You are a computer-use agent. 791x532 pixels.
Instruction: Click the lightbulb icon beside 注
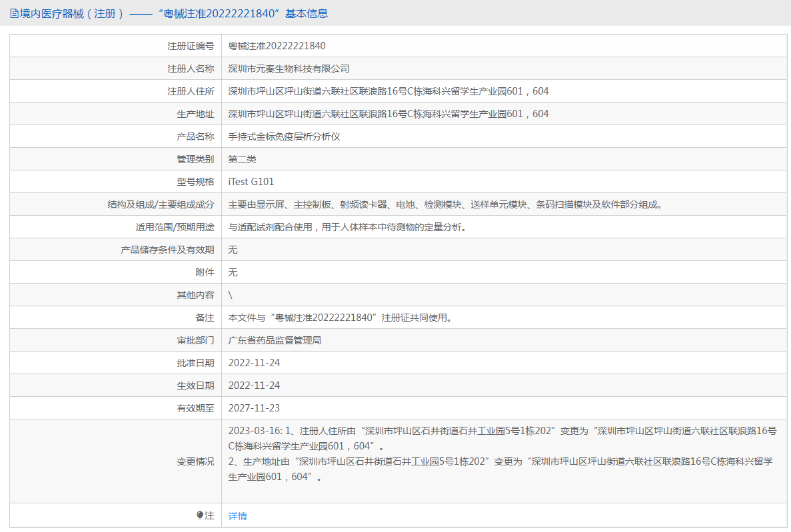tap(200, 515)
